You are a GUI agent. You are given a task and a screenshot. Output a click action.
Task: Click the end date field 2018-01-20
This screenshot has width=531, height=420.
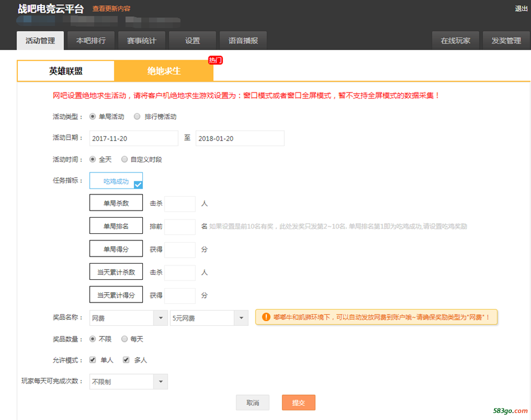pos(240,138)
